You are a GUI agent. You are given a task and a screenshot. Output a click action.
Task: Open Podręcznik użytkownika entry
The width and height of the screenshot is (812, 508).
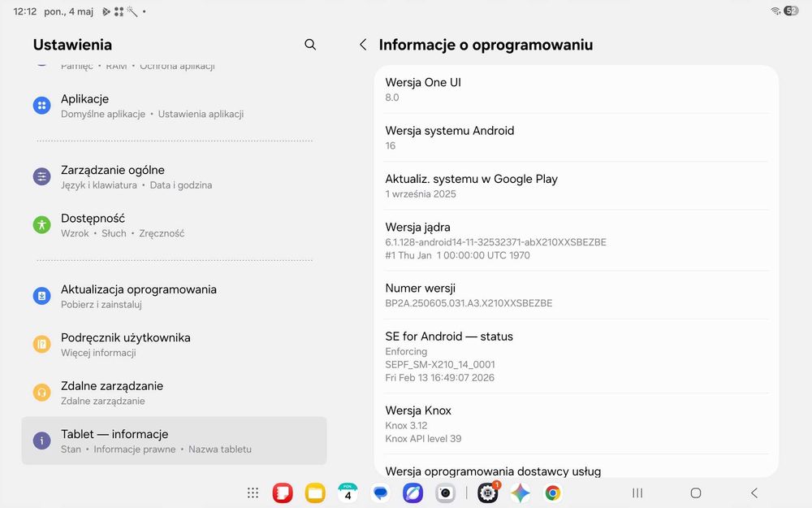pyautogui.click(x=174, y=344)
